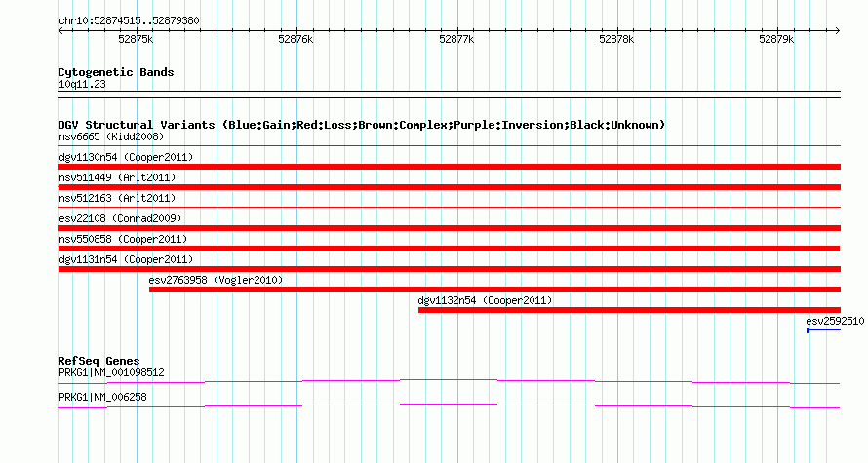
Task: Click the 52878k ruler position
Action: click(x=616, y=39)
